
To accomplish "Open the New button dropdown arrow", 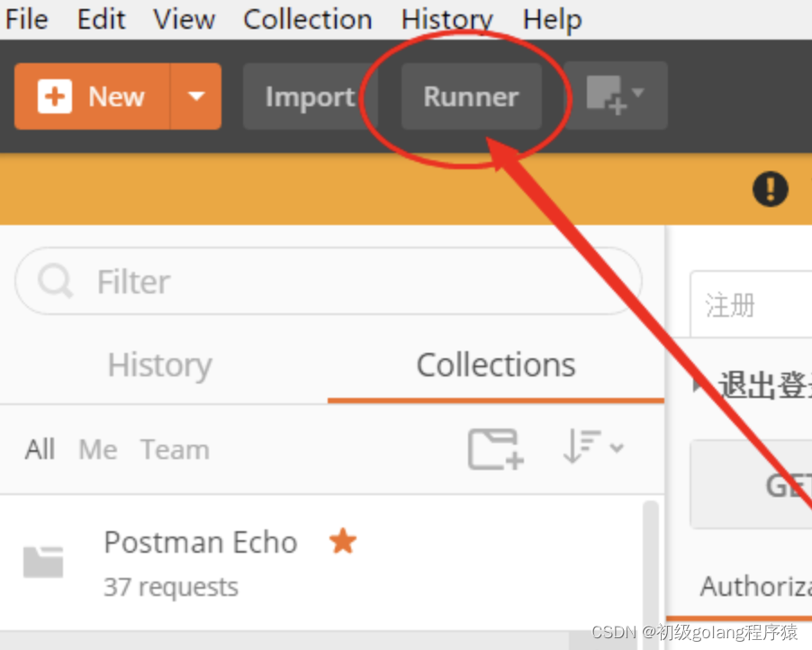I will click(x=196, y=96).
